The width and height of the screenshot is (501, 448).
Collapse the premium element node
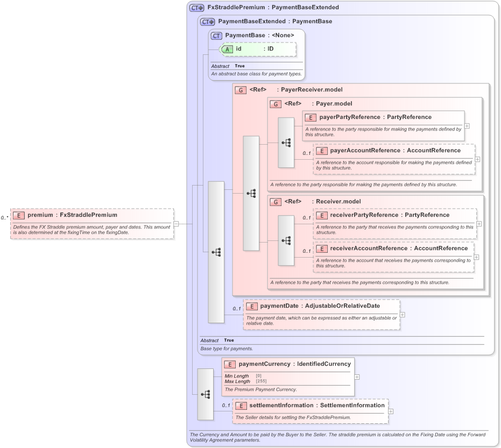[x=176, y=224]
